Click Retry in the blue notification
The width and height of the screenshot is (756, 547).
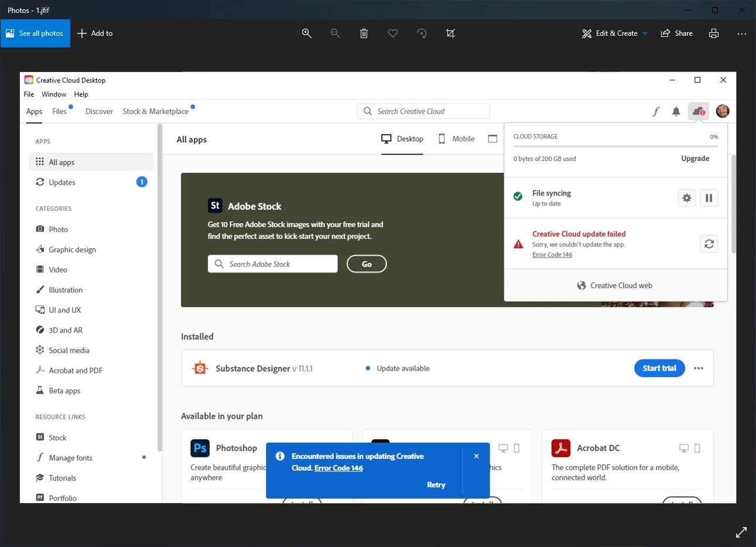point(436,485)
